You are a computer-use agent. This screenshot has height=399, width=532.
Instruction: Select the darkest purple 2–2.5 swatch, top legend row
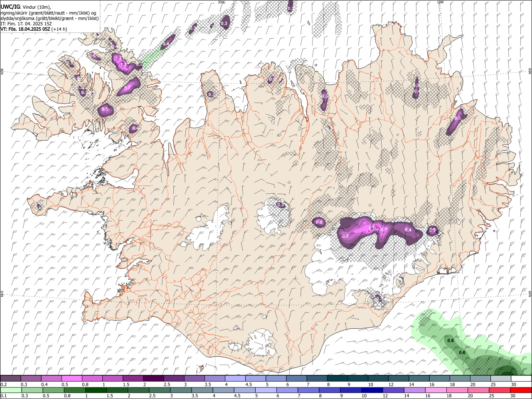pos(153,378)
